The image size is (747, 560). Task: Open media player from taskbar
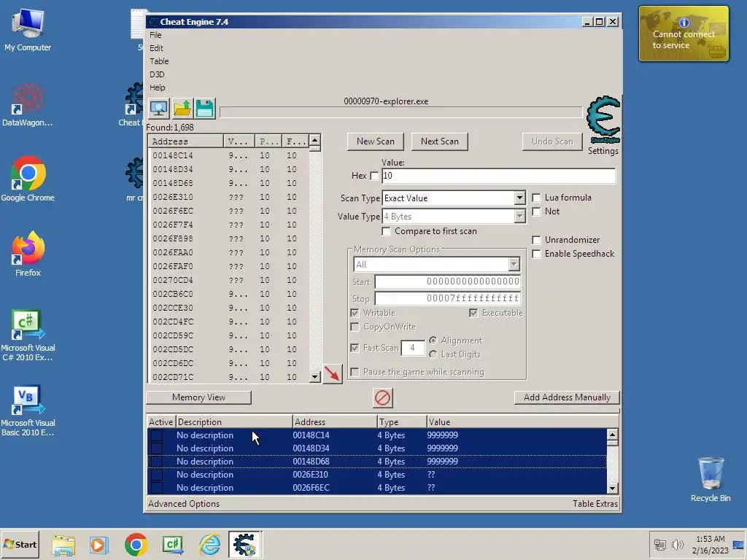coord(99,545)
